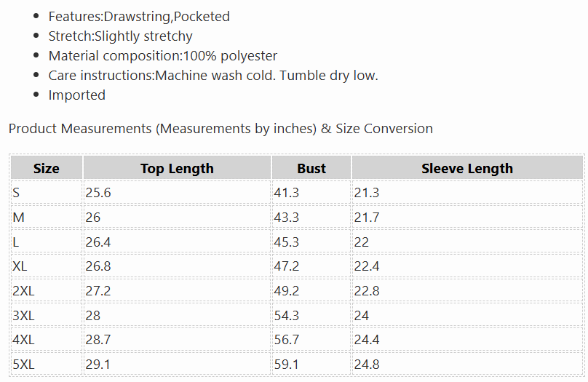
Task: Select the Imported bullet item
Action: pyautogui.click(x=77, y=95)
